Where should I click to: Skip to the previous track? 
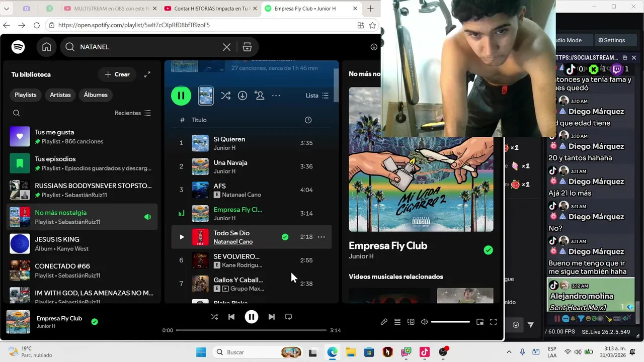pos(231,317)
